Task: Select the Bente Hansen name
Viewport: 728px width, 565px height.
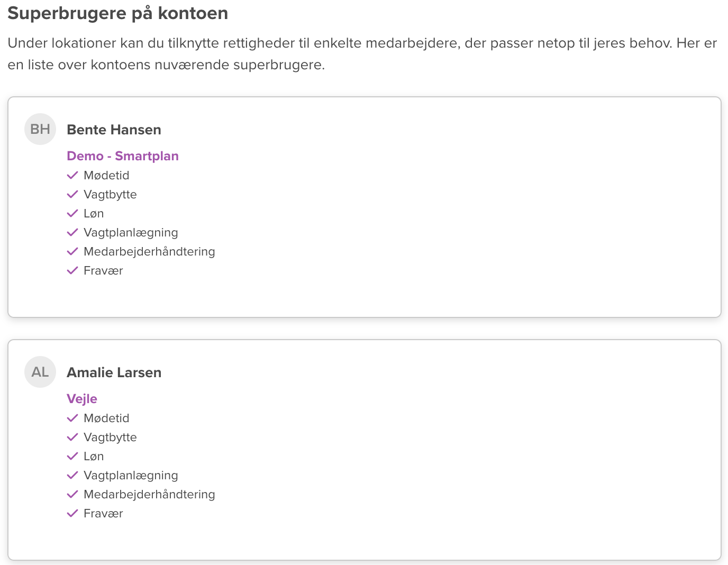Action: tap(114, 130)
